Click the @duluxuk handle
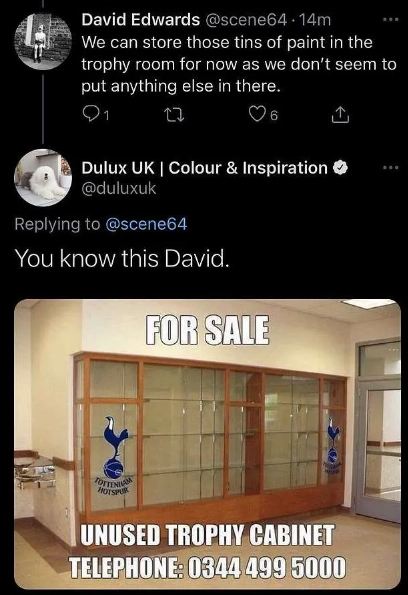 click(119, 188)
